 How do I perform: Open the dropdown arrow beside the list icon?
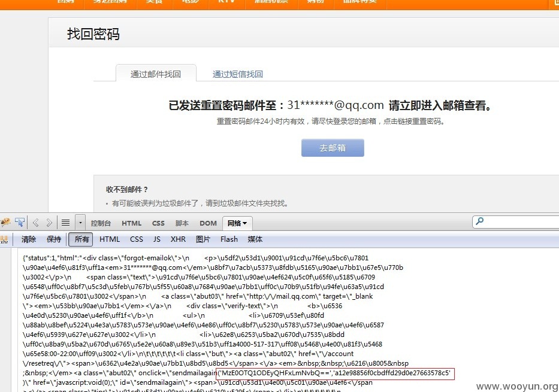pos(80,223)
